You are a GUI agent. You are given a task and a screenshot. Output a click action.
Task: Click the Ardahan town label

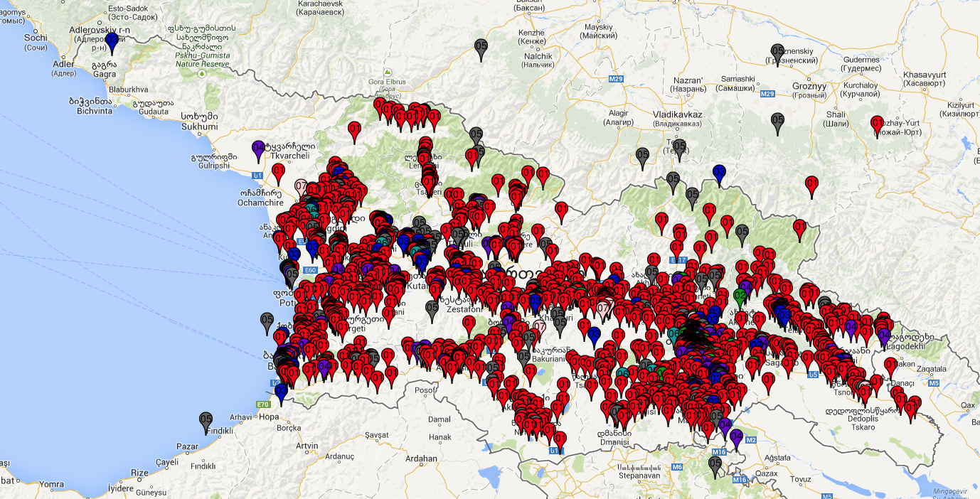[420, 458]
